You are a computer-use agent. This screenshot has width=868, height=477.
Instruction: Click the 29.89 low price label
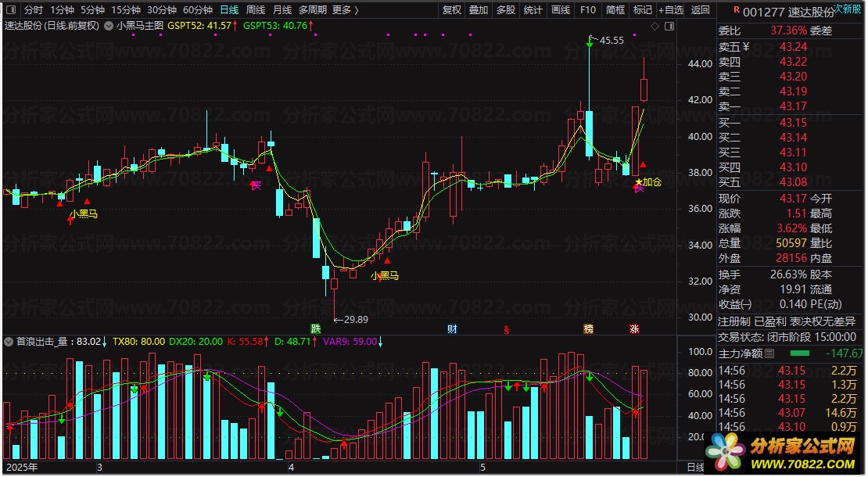356,319
